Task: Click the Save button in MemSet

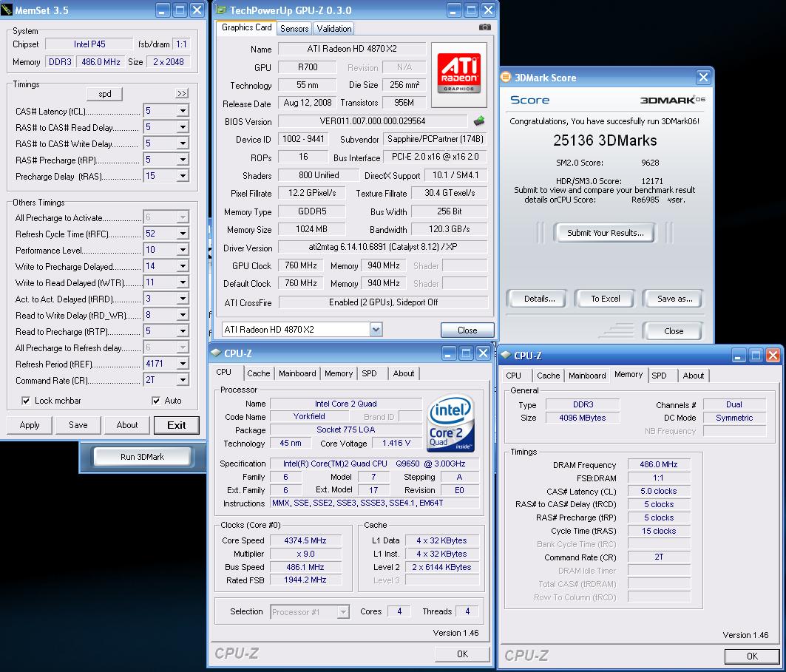Action: tap(78, 425)
